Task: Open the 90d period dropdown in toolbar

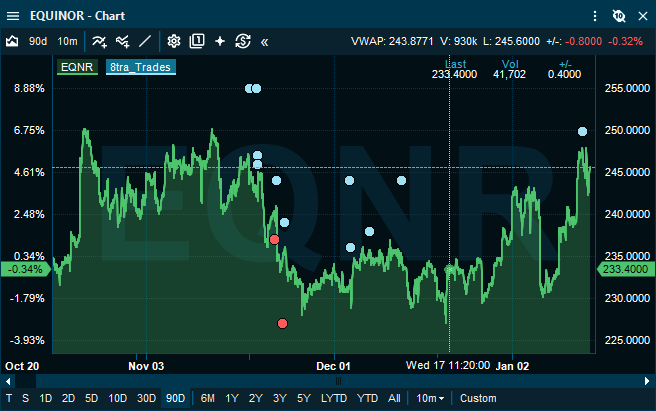Action: [x=38, y=41]
